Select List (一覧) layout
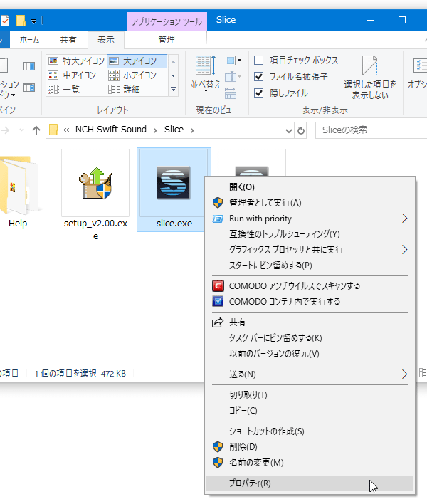 [63, 90]
